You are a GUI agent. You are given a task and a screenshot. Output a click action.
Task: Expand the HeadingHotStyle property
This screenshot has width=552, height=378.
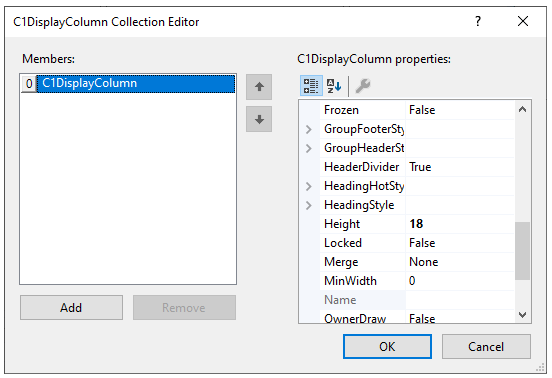click(x=309, y=186)
